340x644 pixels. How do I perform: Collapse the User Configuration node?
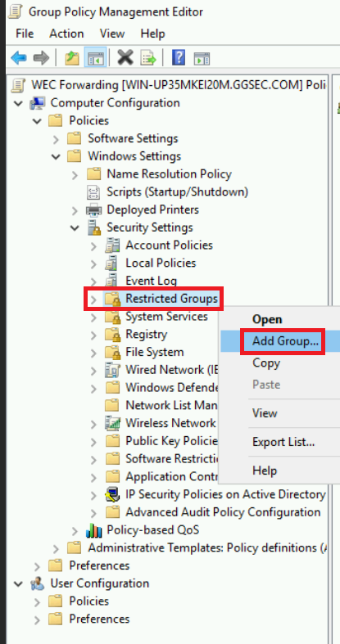(x=19, y=583)
